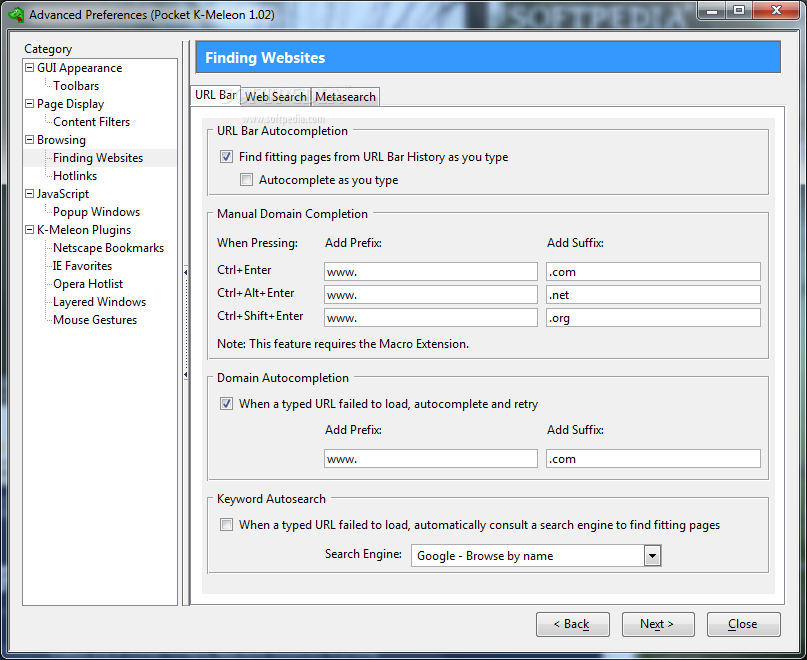Select Opera Hotlist plugin

tap(88, 284)
